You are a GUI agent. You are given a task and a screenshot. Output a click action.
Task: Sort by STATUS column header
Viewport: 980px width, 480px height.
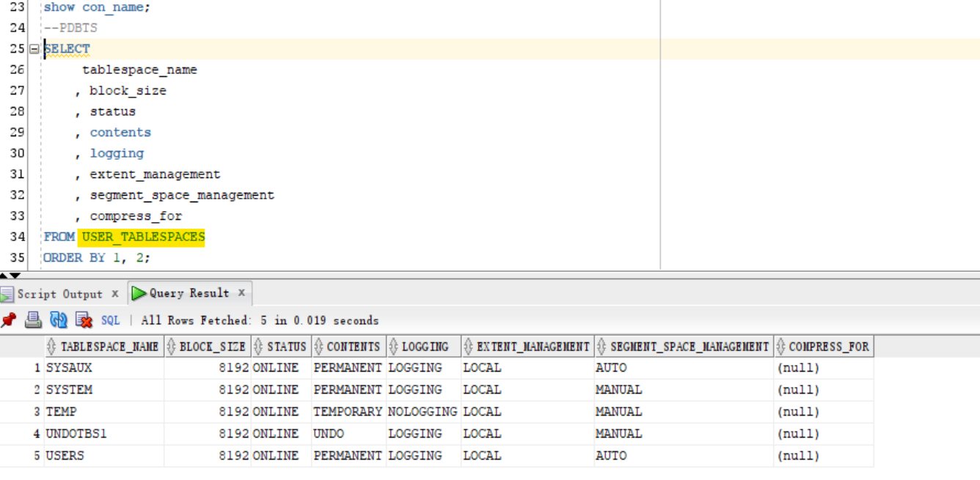coord(281,347)
